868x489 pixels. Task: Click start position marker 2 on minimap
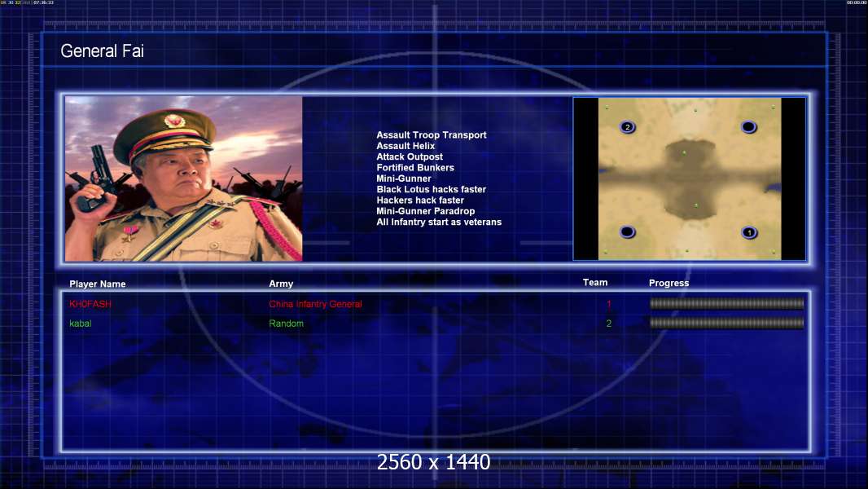tap(627, 127)
